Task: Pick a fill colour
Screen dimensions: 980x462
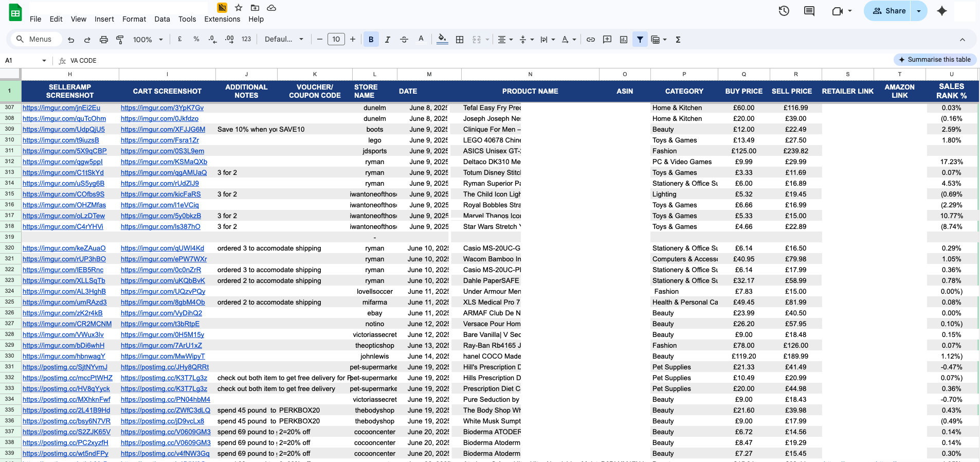Action: pyautogui.click(x=442, y=40)
